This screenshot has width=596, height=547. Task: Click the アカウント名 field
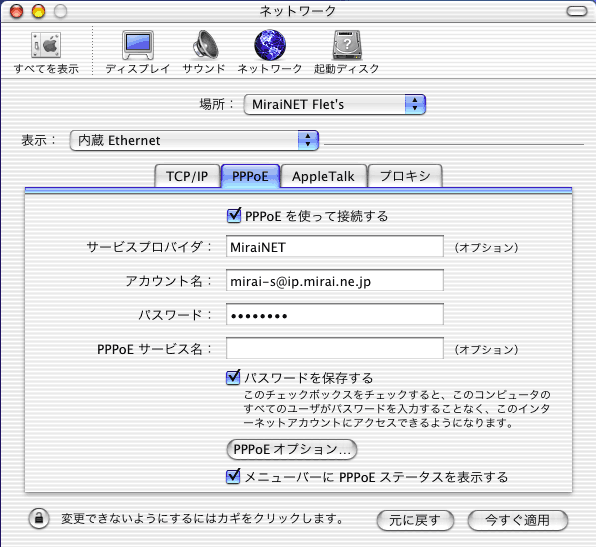point(334,280)
